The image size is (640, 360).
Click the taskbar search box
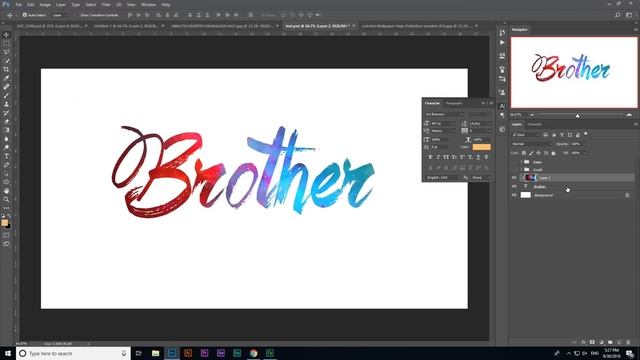pyautogui.click(x=73, y=353)
